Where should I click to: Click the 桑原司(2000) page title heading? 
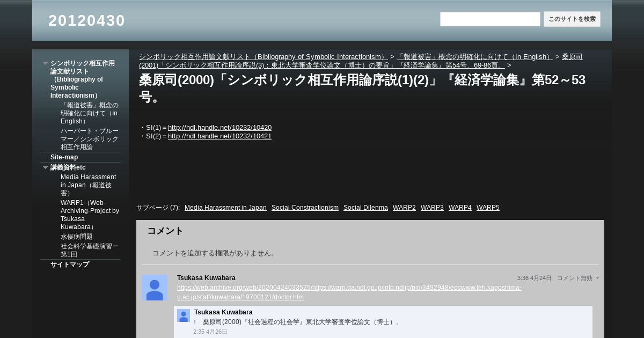362,89
